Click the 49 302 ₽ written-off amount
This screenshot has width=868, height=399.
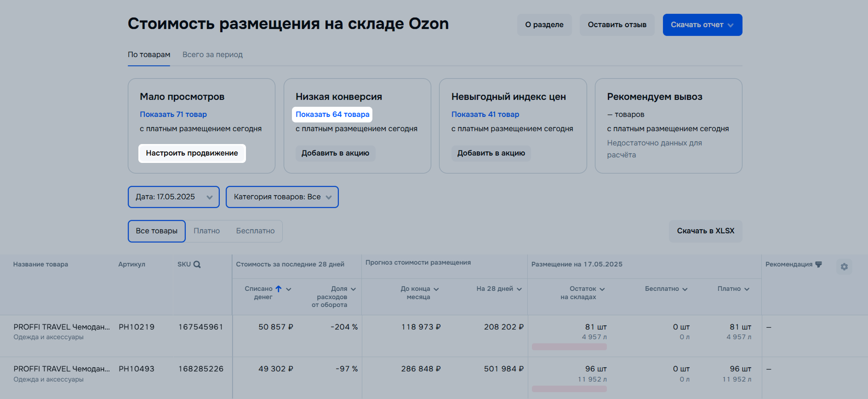click(x=276, y=369)
